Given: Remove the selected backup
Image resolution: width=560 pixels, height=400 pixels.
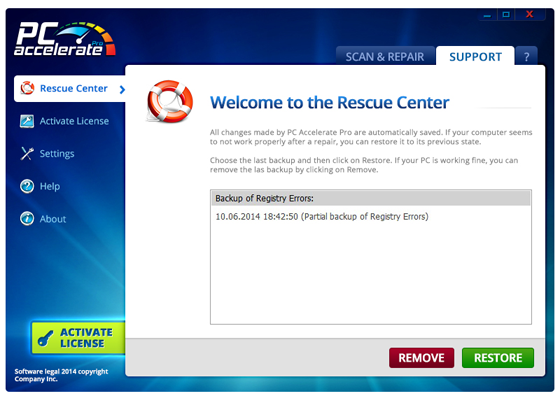Looking at the screenshot, I should [x=421, y=358].
